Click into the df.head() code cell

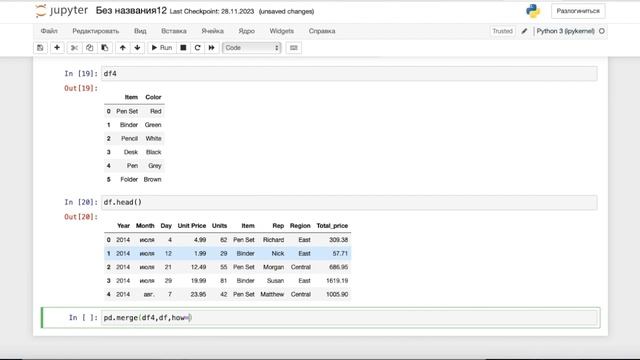[349, 202]
